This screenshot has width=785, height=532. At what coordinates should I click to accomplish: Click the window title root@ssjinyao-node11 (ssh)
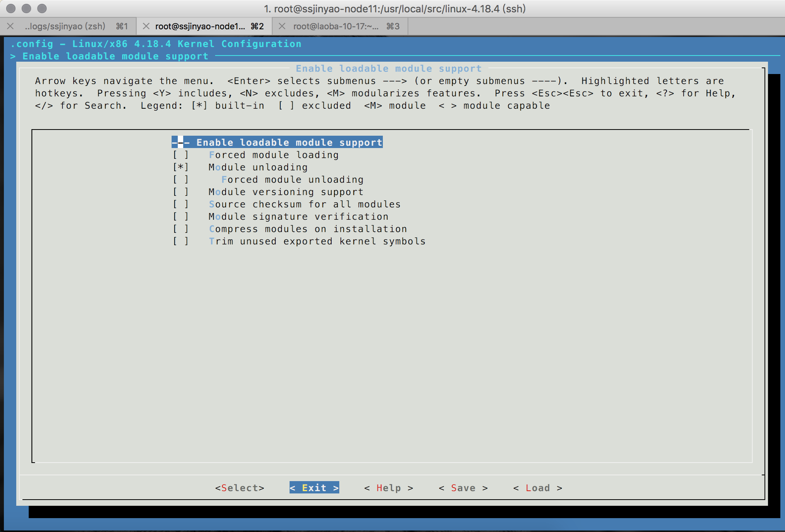394,8
